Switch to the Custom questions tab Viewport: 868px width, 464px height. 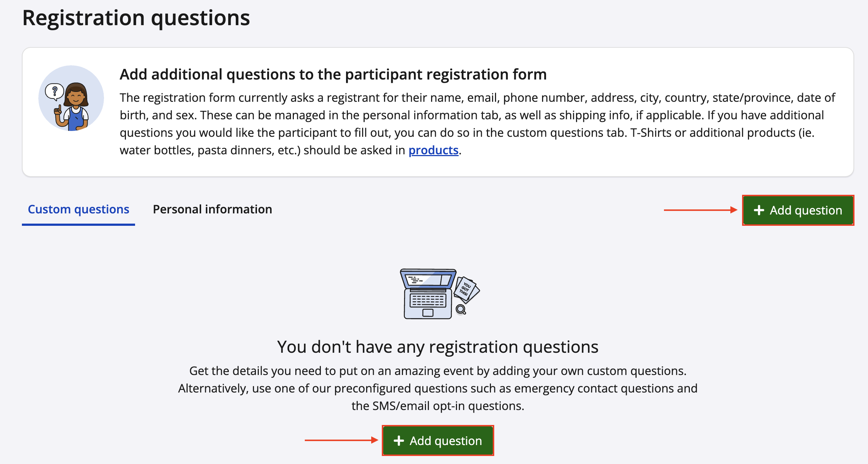click(78, 209)
